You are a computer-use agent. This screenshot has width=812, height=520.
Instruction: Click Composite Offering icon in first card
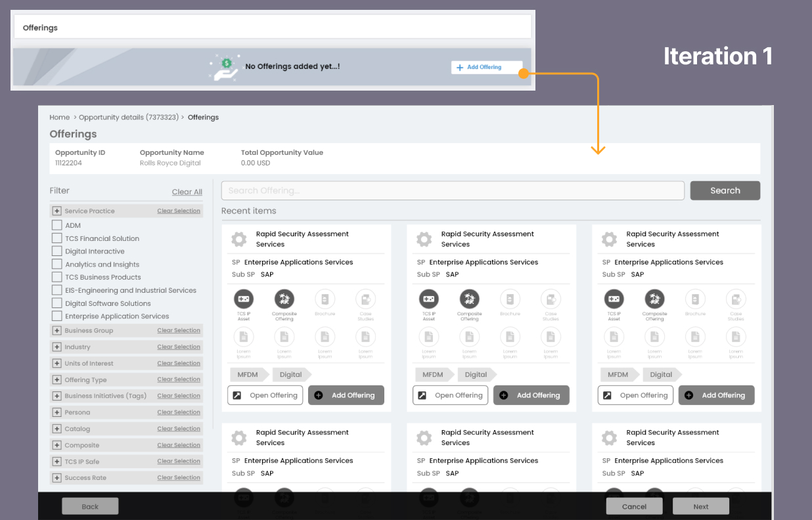coord(284,299)
